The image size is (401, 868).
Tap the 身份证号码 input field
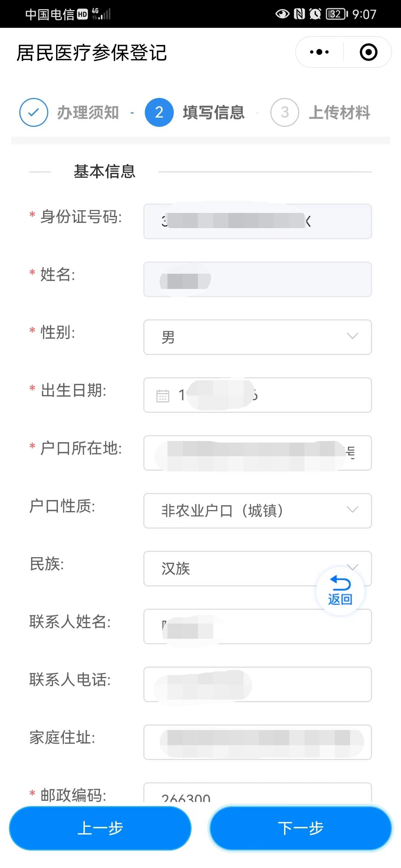[257, 221]
